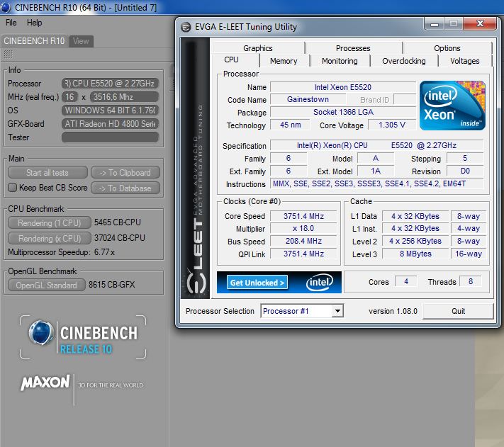Click the Cinebench Release 10 logo
This screenshot has width=504, height=447.
point(83,337)
